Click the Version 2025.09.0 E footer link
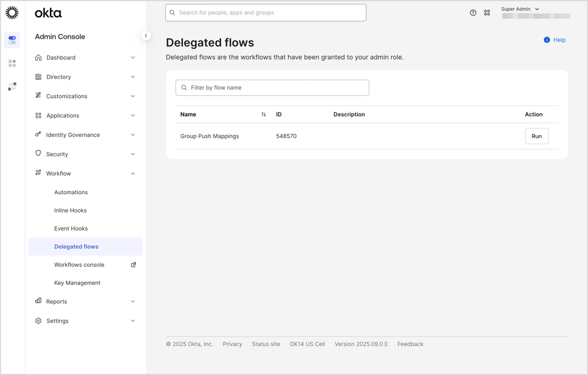 click(361, 344)
